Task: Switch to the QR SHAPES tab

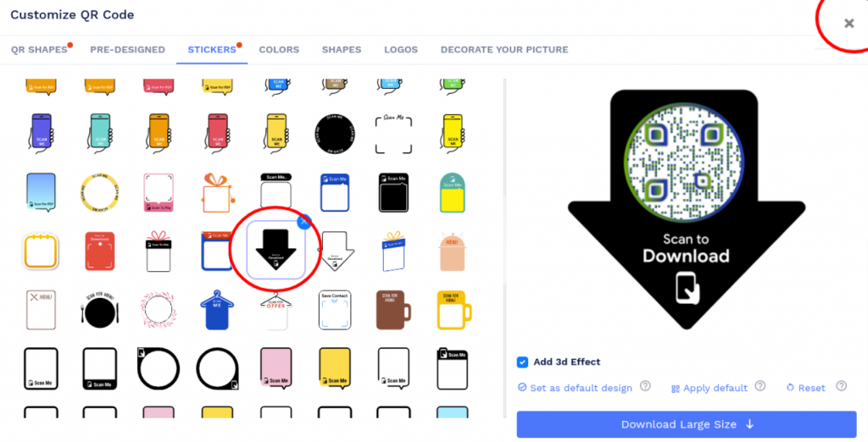Action: tap(39, 50)
